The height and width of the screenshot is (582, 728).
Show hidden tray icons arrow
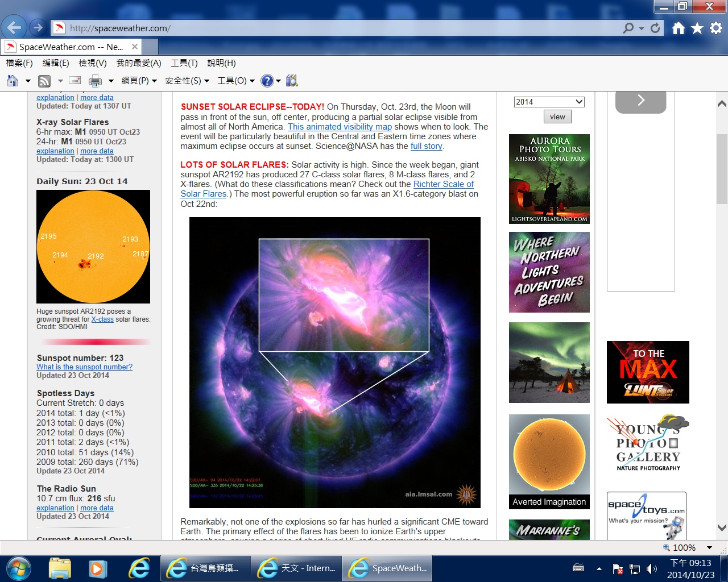point(599,568)
